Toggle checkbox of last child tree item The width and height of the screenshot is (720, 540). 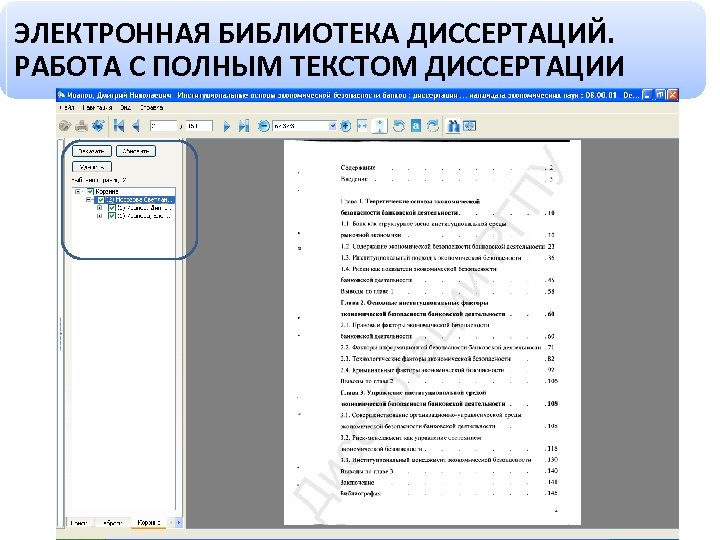pyautogui.click(x=112, y=215)
